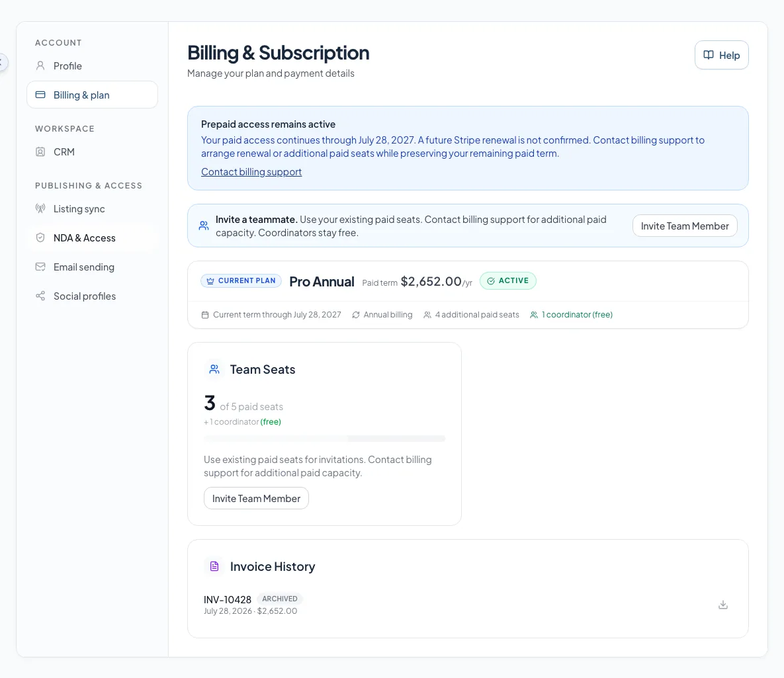Select Billing & plan in sidebar
Image resolution: width=784 pixels, height=678 pixels.
(x=92, y=95)
